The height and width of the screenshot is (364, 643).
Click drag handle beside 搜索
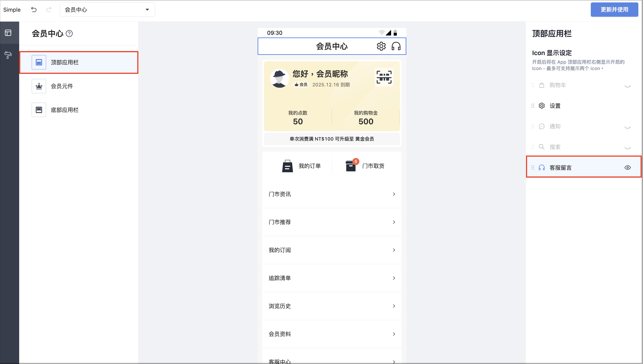point(533,147)
